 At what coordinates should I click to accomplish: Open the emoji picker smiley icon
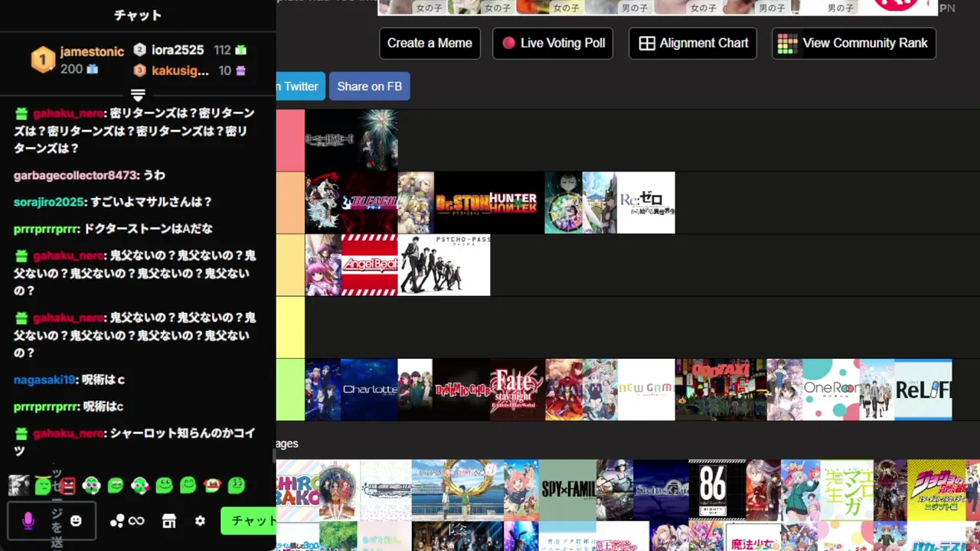(x=76, y=520)
